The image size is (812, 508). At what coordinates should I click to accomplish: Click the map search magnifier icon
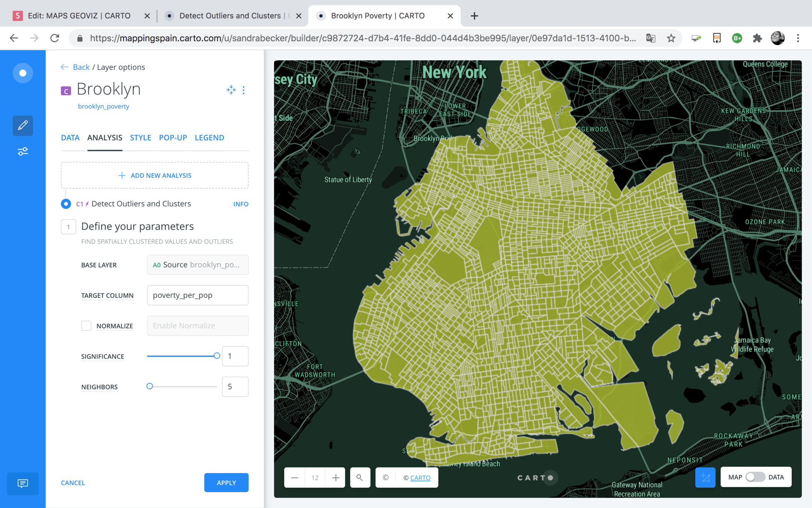tap(360, 478)
